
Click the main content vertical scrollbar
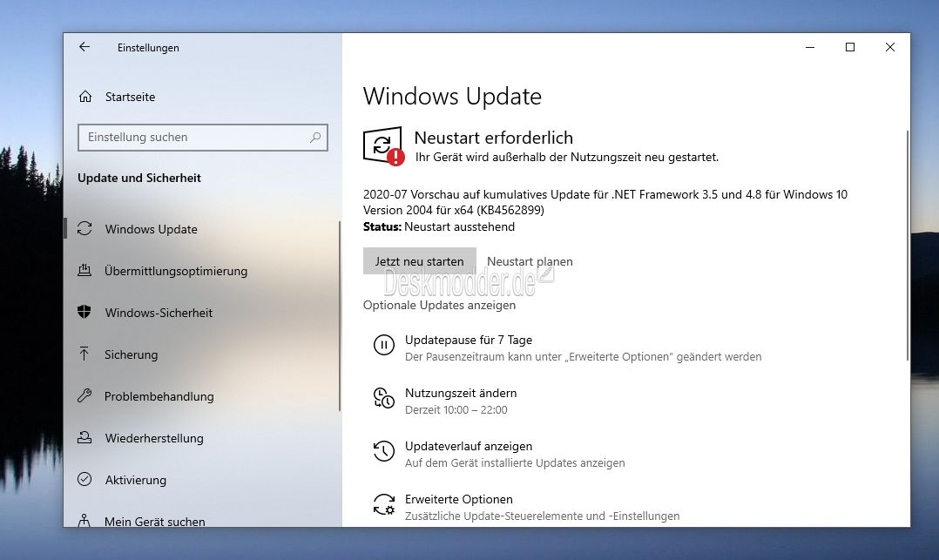click(908, 246)
